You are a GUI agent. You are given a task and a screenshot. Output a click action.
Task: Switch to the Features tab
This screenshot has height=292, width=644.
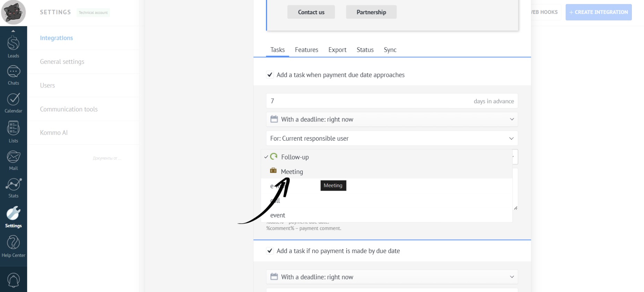(x=306, y=50)
